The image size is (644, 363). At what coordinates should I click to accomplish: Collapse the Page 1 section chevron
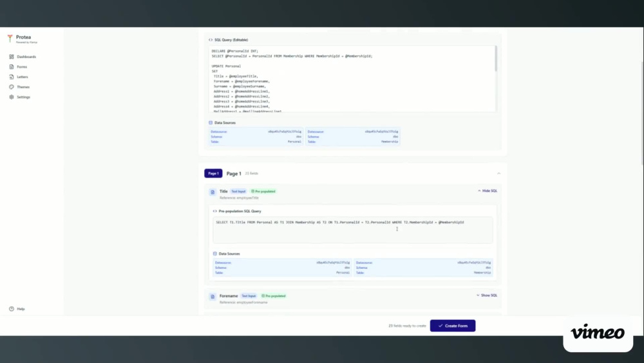pyautogui.click(x=498, y=173)
